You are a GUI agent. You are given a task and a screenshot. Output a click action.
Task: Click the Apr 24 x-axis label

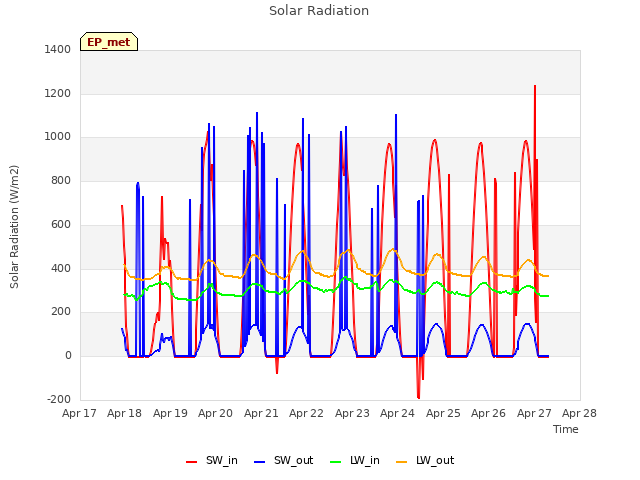(398, 413)
